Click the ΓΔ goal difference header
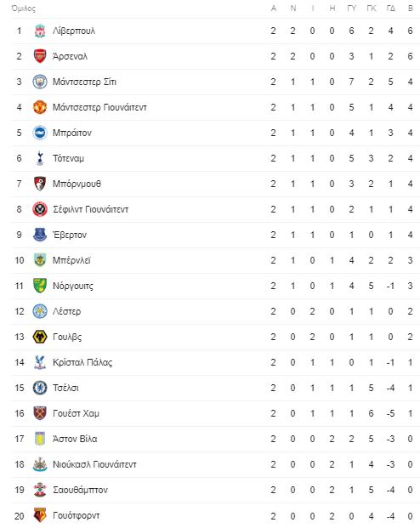 pyautogui.click(x=391, y=9)
